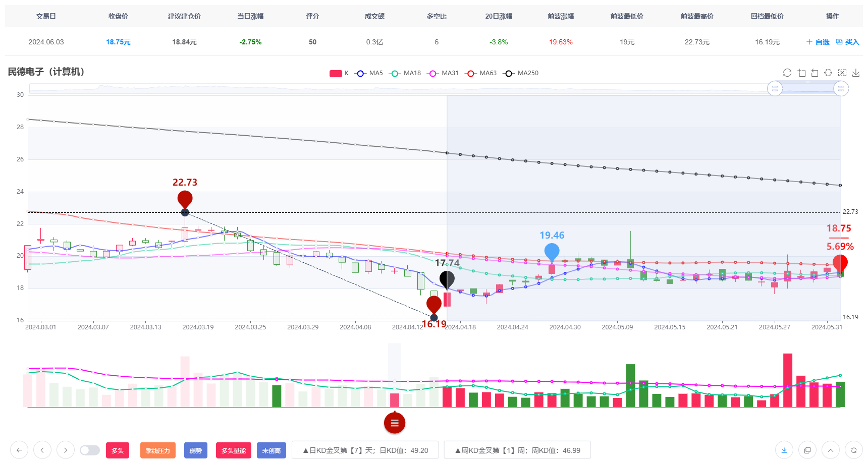Click the back arrow button at bottom left
Screen dimensions: 868x461
click(19, 450)
